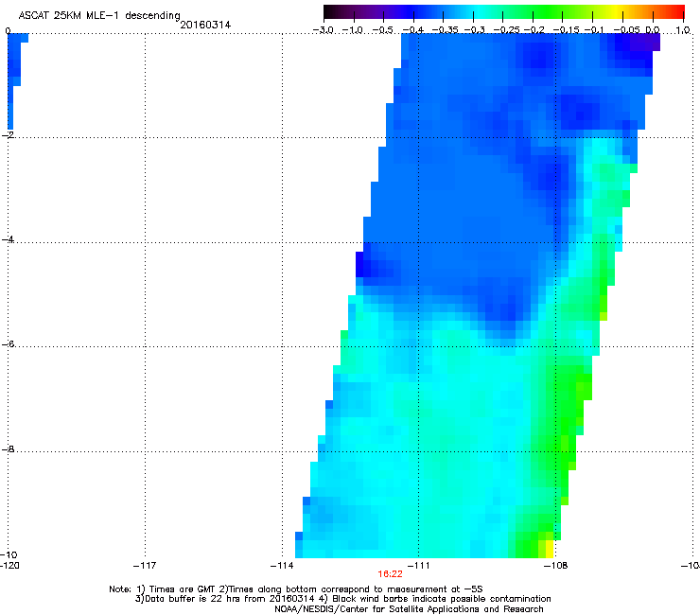Screen dimensions: 700x615
Task: Click the longitude axis label '-111'
Action: (x=418, y=566)
